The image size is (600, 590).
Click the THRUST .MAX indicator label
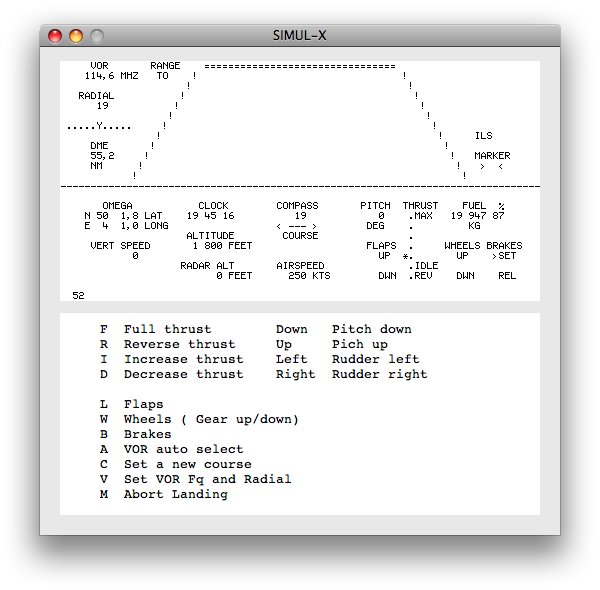point(420,216)
